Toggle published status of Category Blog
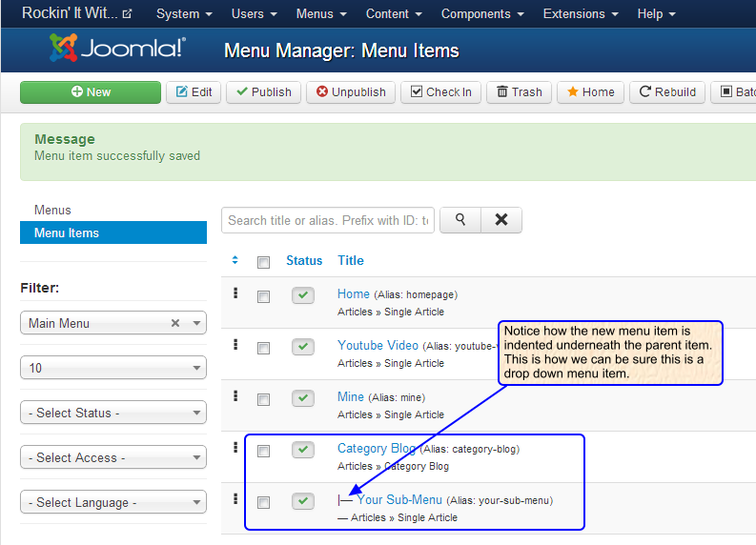 [303, 450]
